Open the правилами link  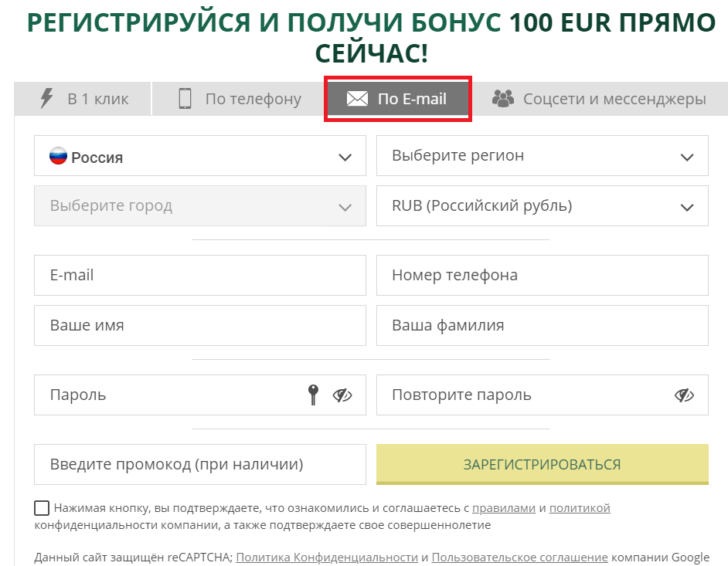504,508
